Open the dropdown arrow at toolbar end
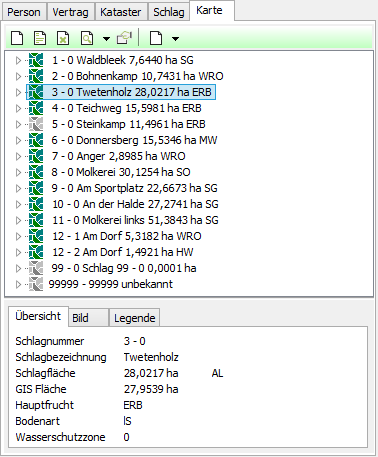This screenshot has width=378, height=457. (x=175, y=39)
